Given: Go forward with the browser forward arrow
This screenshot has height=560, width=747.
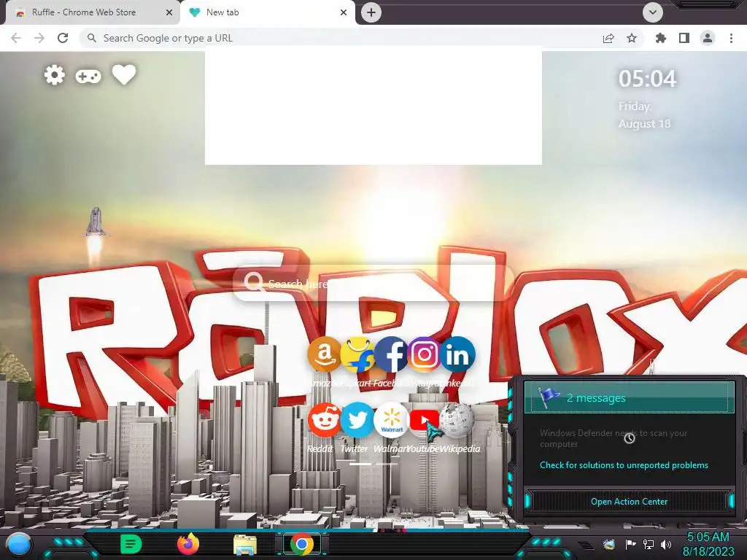Looking at the screenshot, I should coord(39,38).
